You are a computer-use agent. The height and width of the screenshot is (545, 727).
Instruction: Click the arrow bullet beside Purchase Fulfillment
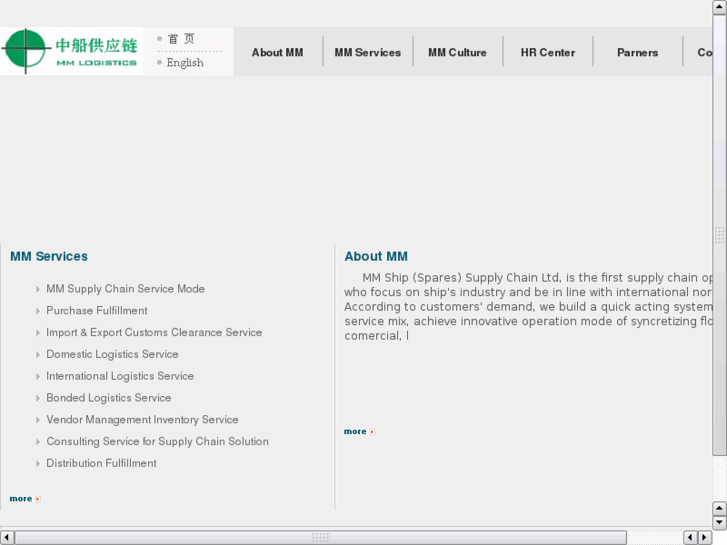(38, 311)
